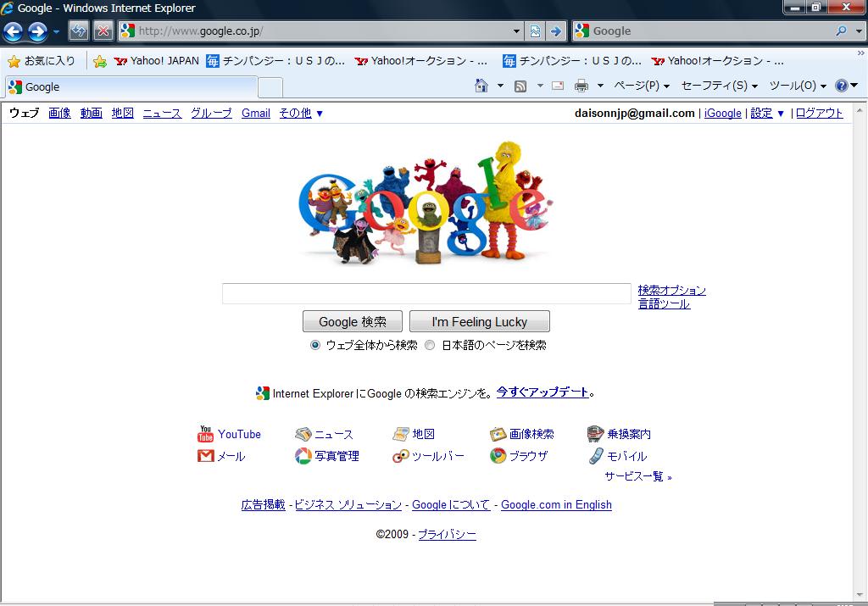
Task: Click the Toolbar ツールバー icon
Action: [x=401, y=456]
